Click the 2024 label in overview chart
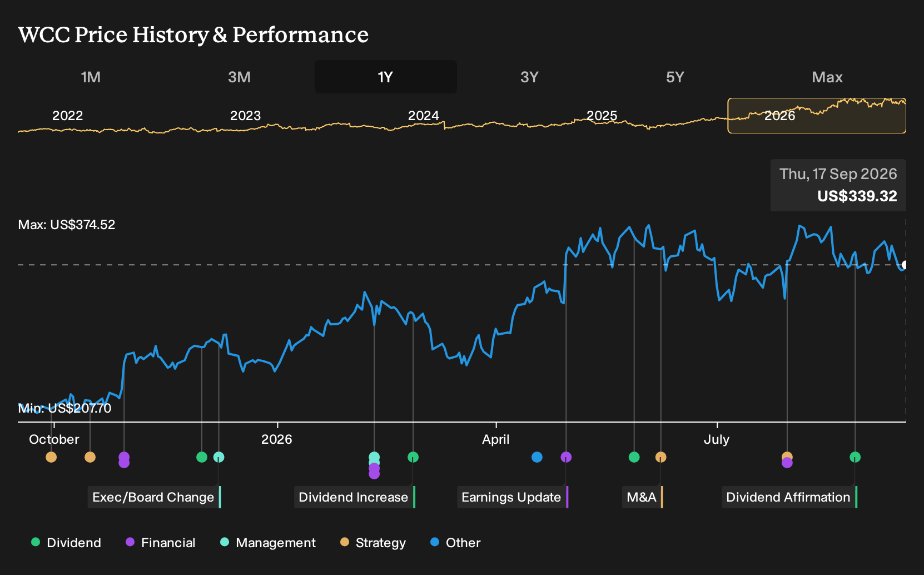Screen dimensions: 924x575 click(424, 116)
